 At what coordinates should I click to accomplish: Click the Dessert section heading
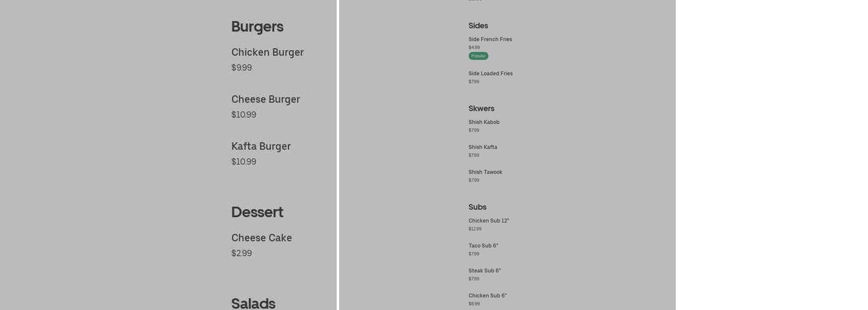[257, 212]
